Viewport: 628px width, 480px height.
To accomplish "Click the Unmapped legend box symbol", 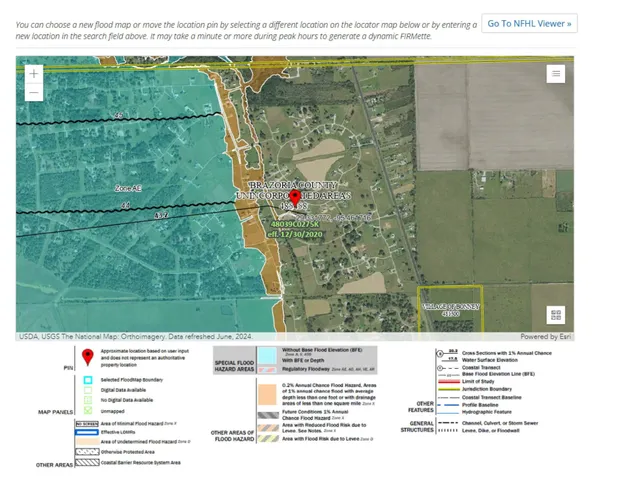I will click(x=88, y=410).
